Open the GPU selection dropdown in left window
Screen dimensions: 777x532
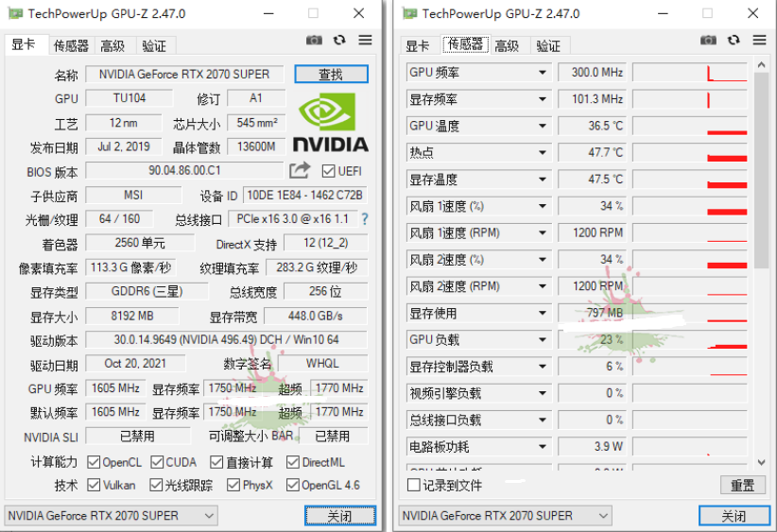(x=111, y=516)
